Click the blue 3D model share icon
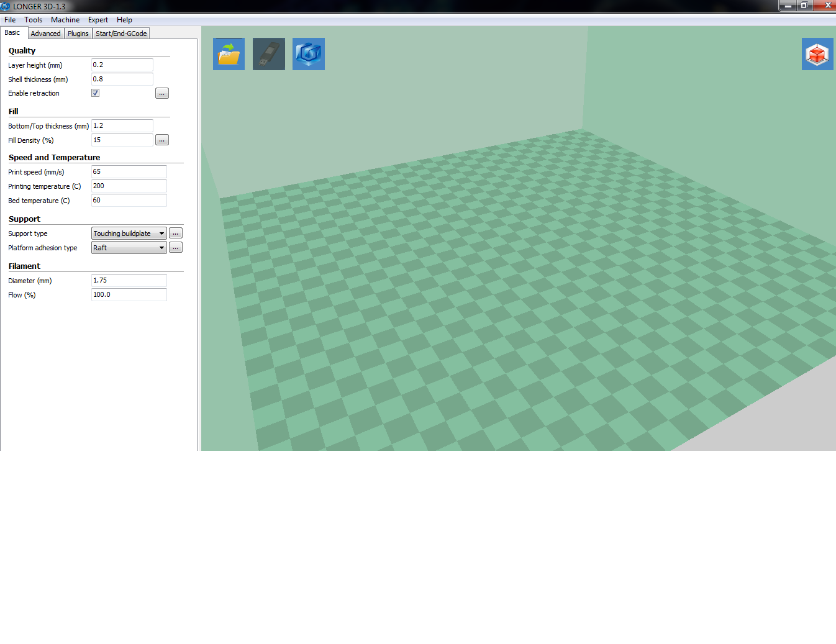 point(308,54)
